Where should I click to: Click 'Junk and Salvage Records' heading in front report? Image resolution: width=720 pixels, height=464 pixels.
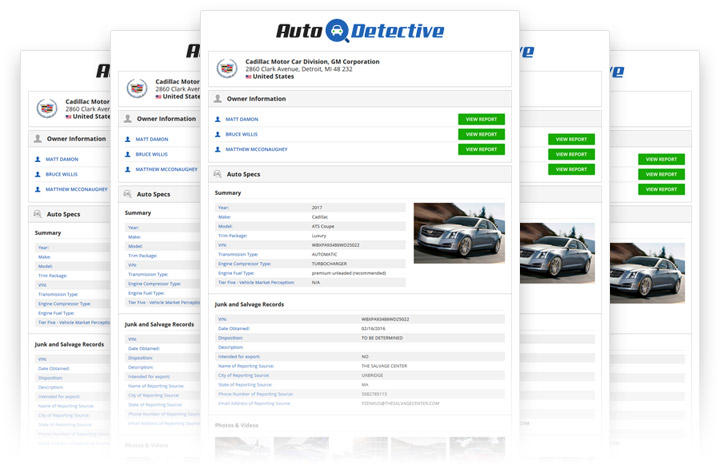pos(249,304)
